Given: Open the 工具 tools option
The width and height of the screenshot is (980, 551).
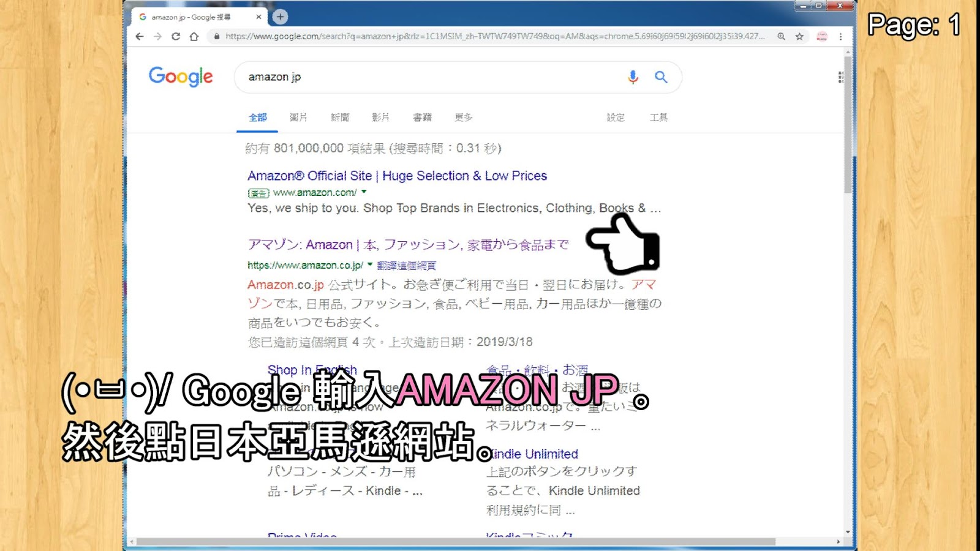Looking at the screenshot, I should pyautogui.click(x=658, y=118).
